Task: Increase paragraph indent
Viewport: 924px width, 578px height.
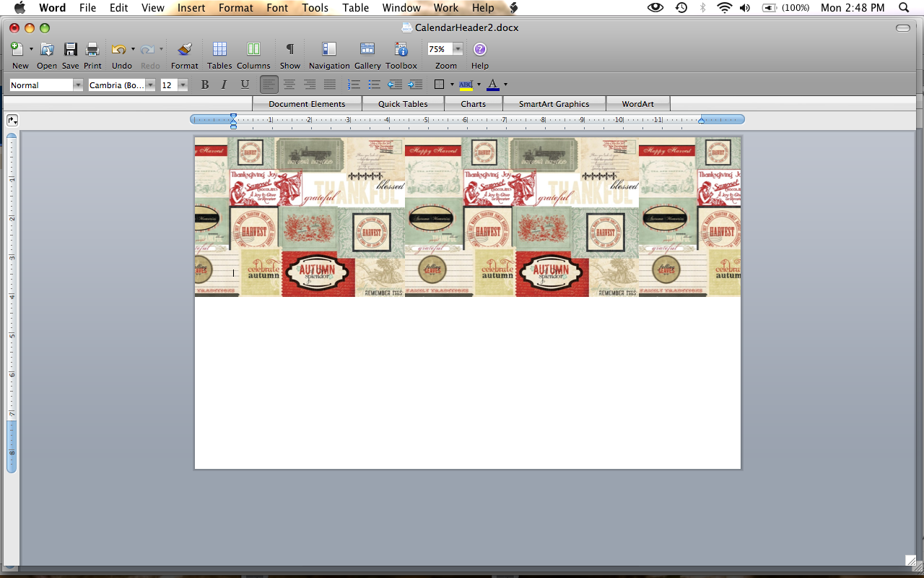Action: pyautogui.click(x=415, y=85)
